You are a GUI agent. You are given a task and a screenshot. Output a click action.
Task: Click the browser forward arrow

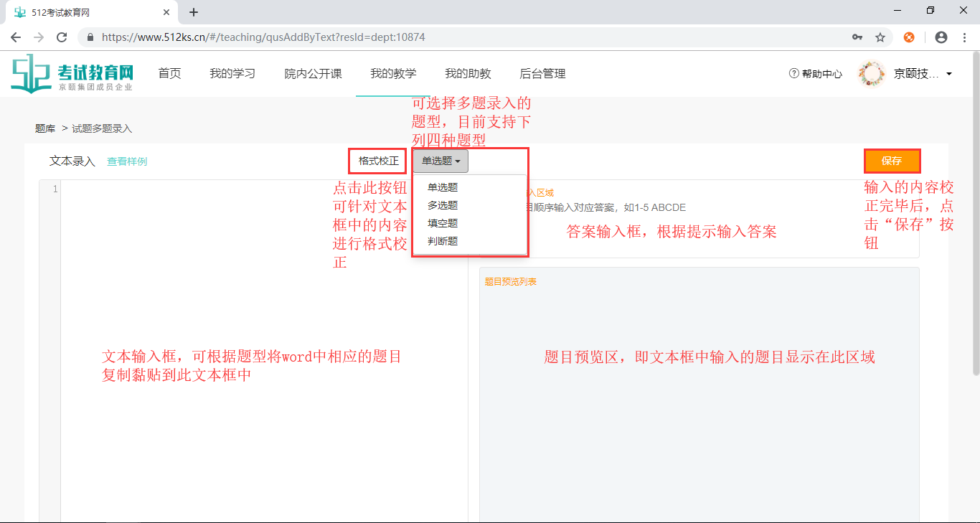(39, 37)
